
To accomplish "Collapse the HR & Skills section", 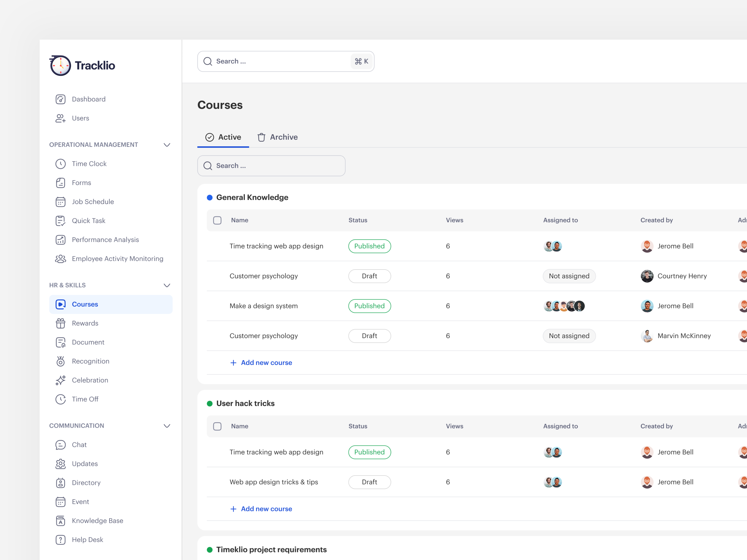I will coord(167,285).
